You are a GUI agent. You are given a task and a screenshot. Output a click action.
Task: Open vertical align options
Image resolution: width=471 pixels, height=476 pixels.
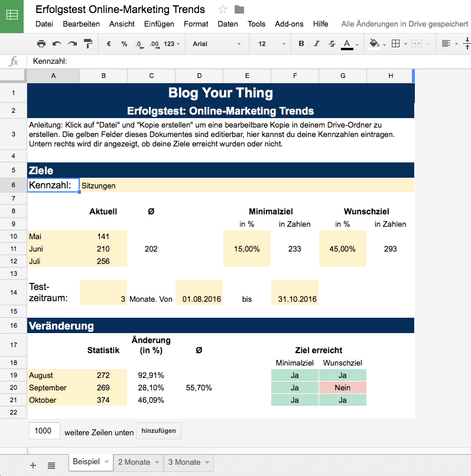467,44
